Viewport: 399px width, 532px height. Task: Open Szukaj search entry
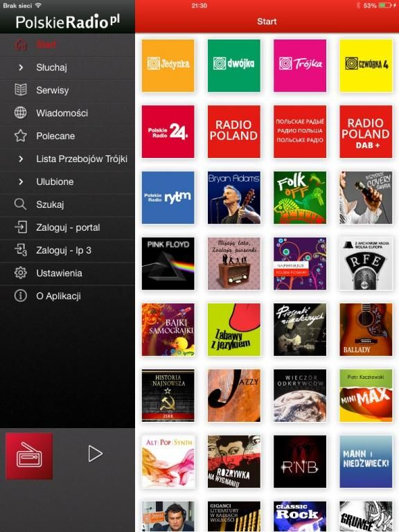tap(67, 204)
